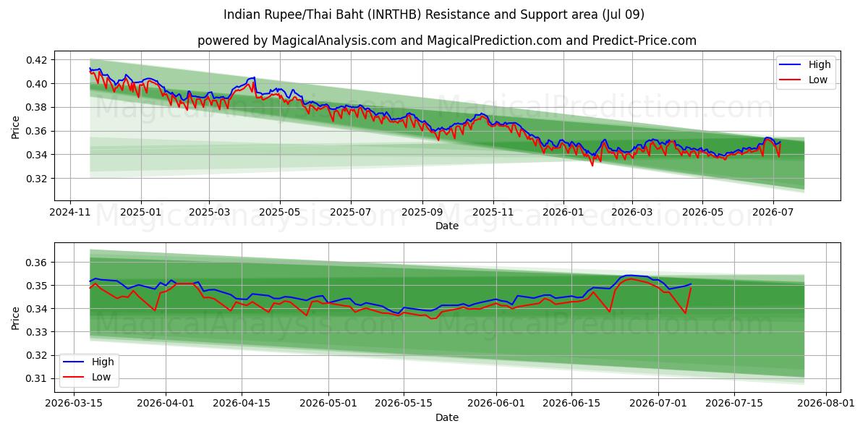This screenshot has width=868, height=434.
Task: Click the '2025-07' tick label
Action: pos(350,213)
